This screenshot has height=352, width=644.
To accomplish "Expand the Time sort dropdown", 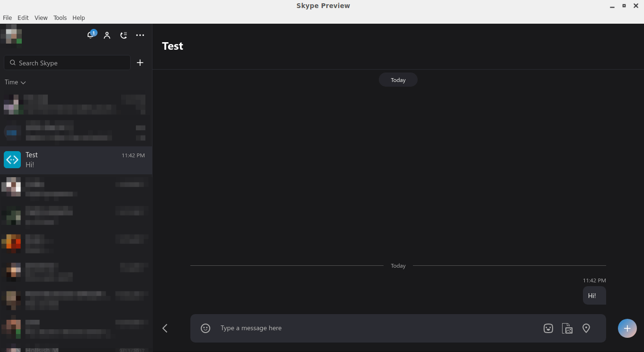I will (15, 82).
